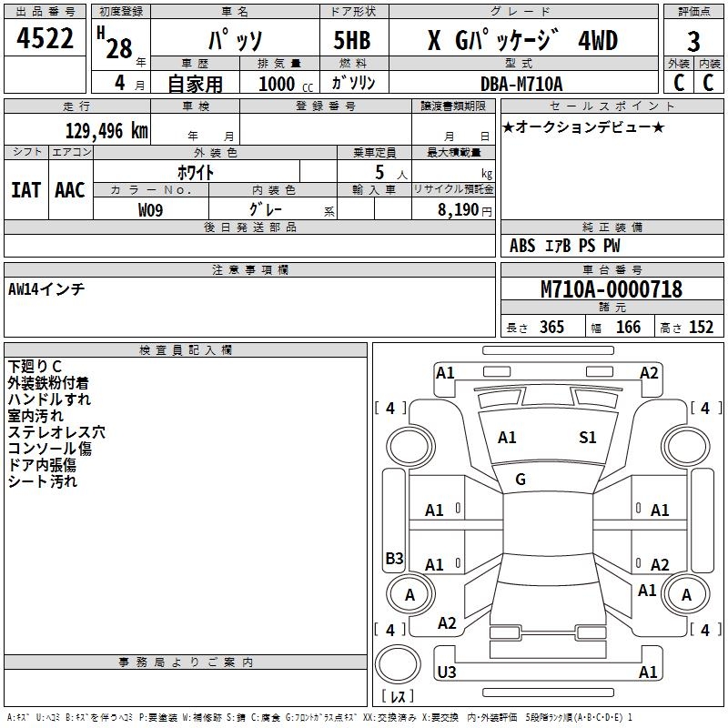Select the vehicle history value 自家用
The height and width of the screenshot is (728, 728).
pyautogui.click(x=195, y=84)
